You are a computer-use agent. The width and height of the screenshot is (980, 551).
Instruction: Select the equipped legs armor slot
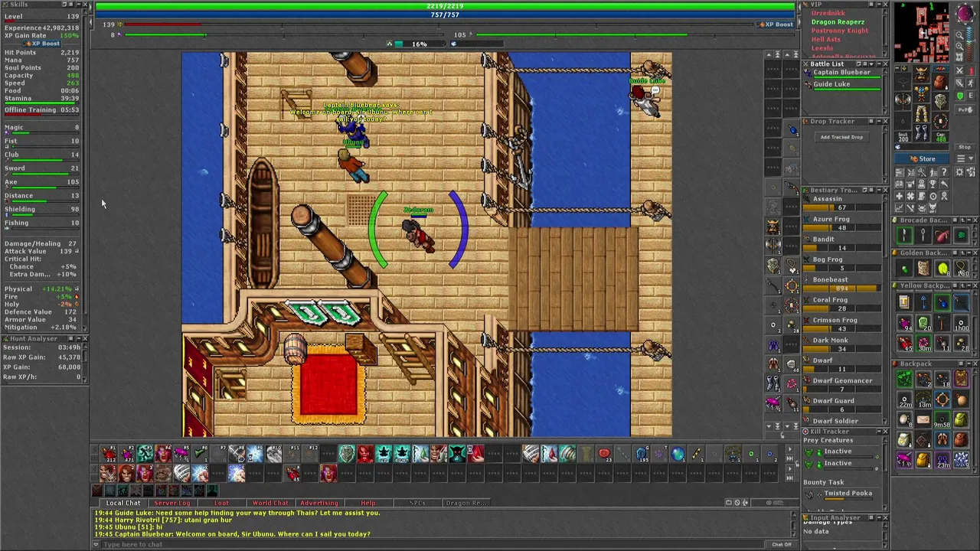point(922,114)
